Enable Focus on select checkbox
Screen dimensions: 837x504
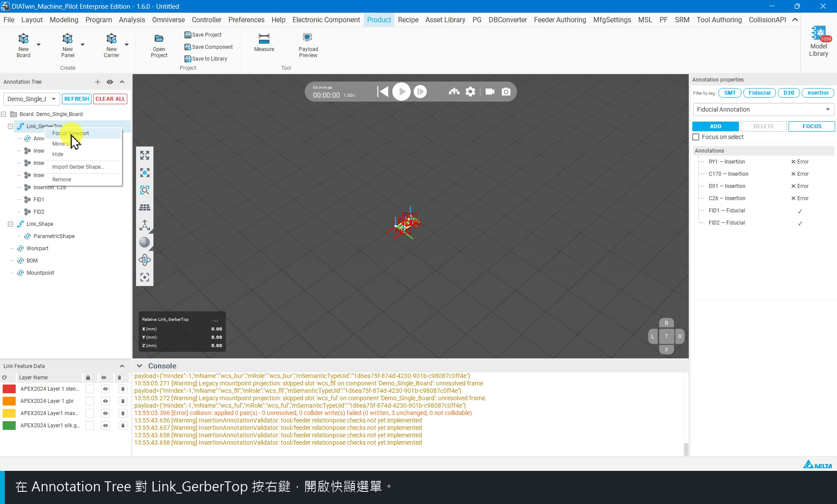(x=696, y=137)
